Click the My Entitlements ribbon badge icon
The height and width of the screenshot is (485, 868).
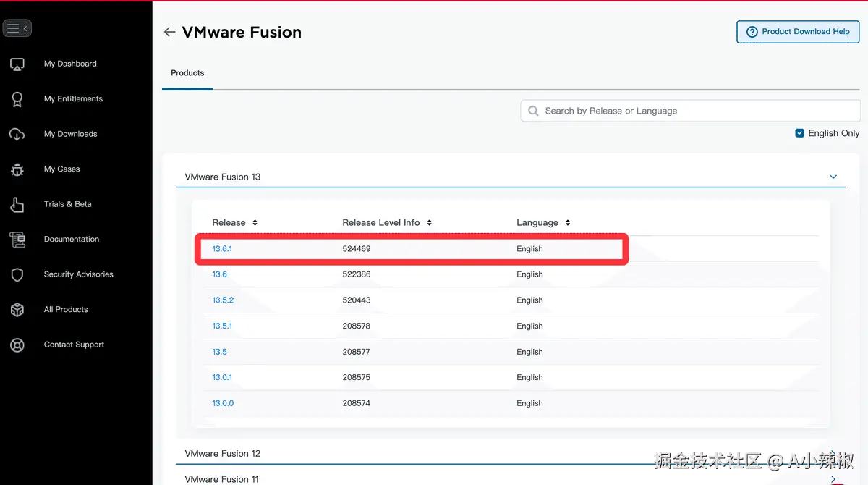(x=17, y=99)
